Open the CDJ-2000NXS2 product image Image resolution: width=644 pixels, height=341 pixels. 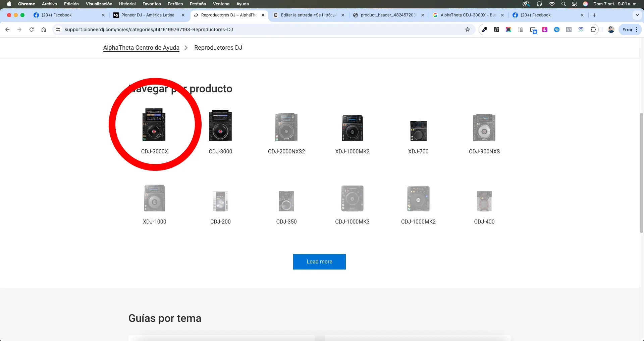(286, 127)
